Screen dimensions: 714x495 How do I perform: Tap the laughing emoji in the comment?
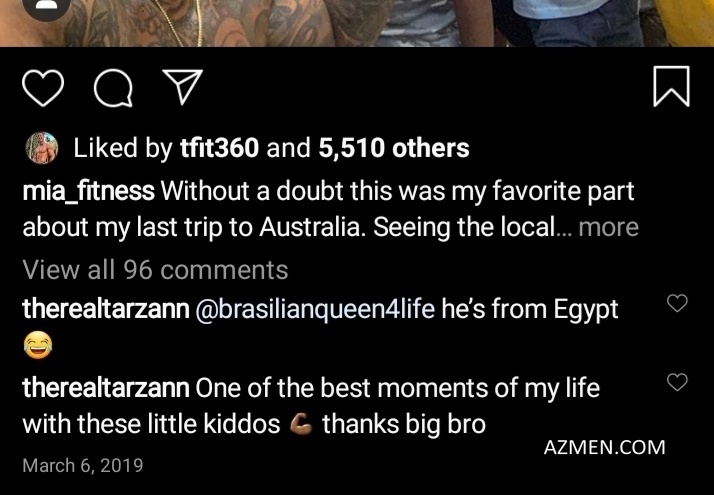pyautogui.click(x=37, y=346)
